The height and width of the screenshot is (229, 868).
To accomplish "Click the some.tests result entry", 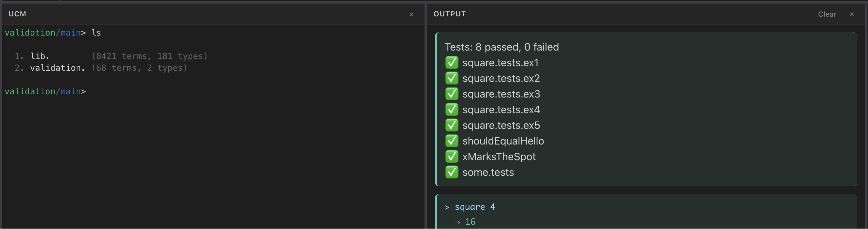I will point(488,172).
